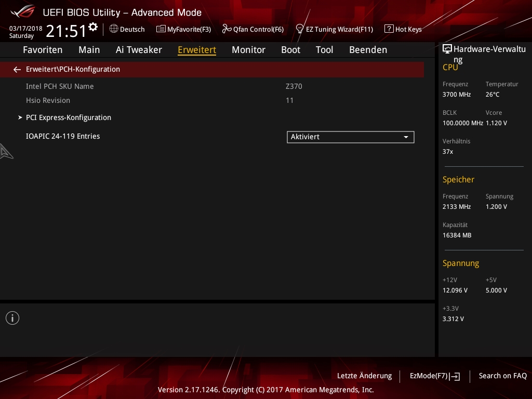Image resolution: width=532 pixels, height=399 pixels.
Task: Click the CPU frequency value 3700 MHz
Action: 457,95
